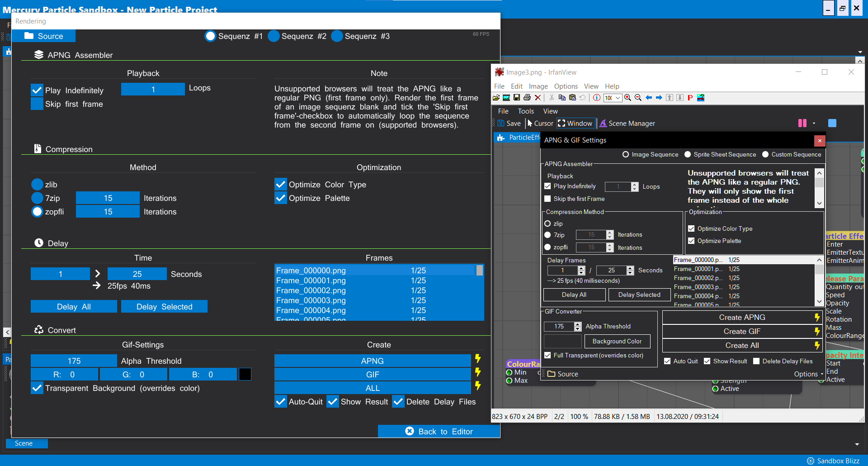The width and height of the screenshot is (868, 466).
Task: Select the 7zip compression radio button in Rendering window
Action: 37,198
